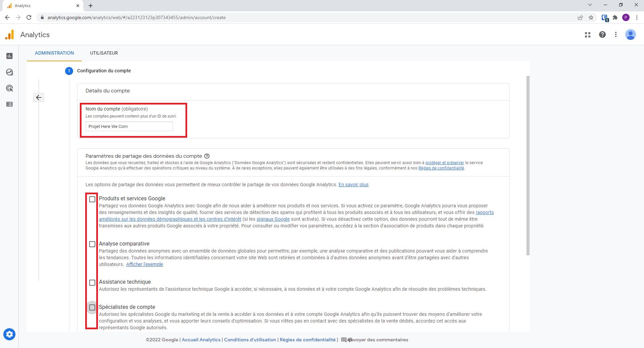Screen dimensions: 644x348
Task: Open Règles de confidentialité link in description
Action: click(x=441, y=168)
